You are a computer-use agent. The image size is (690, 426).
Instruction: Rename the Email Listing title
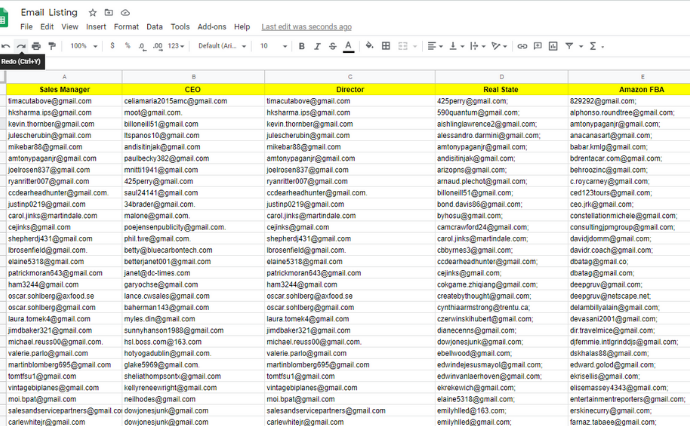click(49, 12)
